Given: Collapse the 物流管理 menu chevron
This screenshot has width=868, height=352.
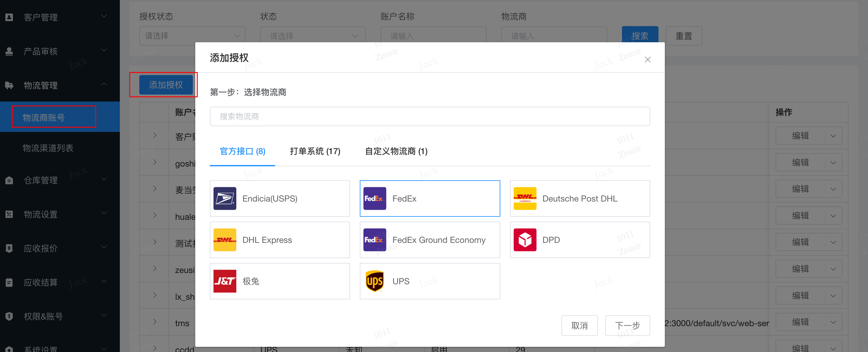Looking at the screenshot, I should [104, 84].
